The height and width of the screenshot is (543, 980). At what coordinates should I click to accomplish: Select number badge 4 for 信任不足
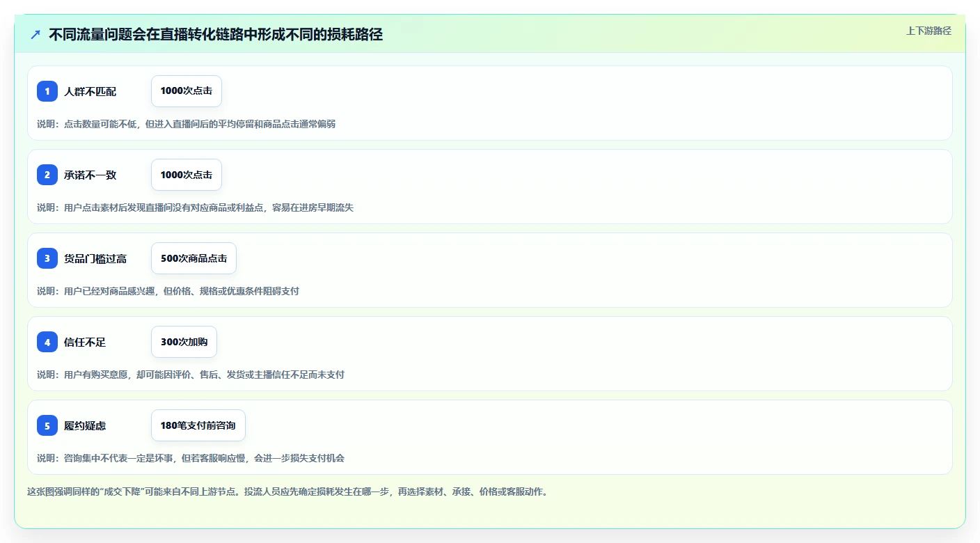coord(47,342)
